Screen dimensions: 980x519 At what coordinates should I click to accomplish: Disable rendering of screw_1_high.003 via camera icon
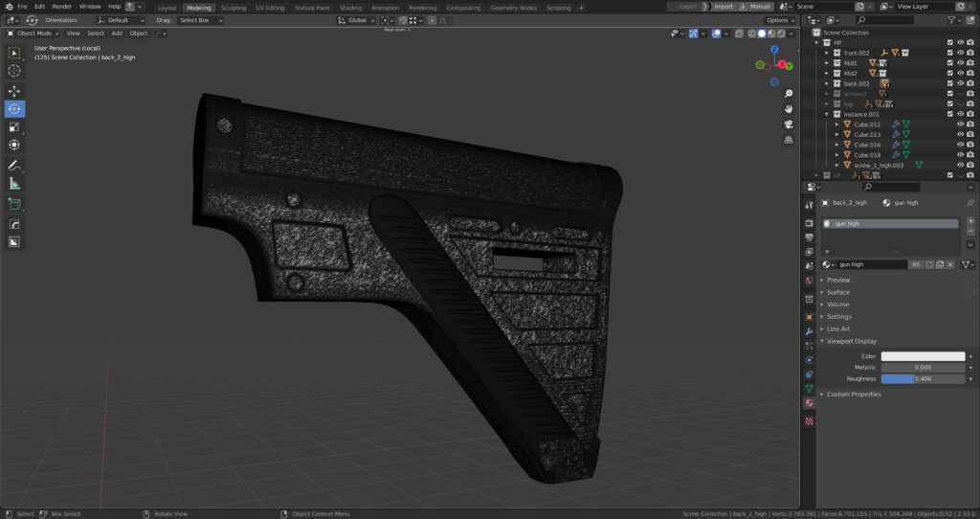point(970,165)
